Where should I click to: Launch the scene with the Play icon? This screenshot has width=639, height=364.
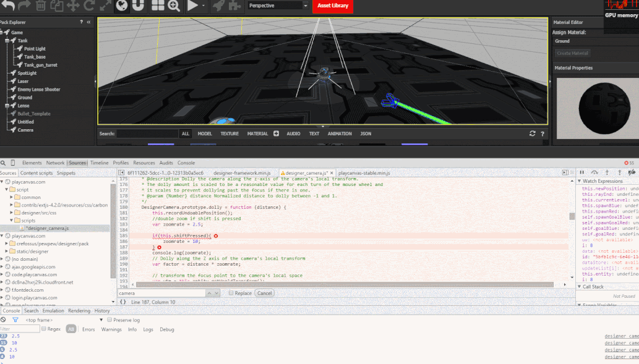[193, 7]
